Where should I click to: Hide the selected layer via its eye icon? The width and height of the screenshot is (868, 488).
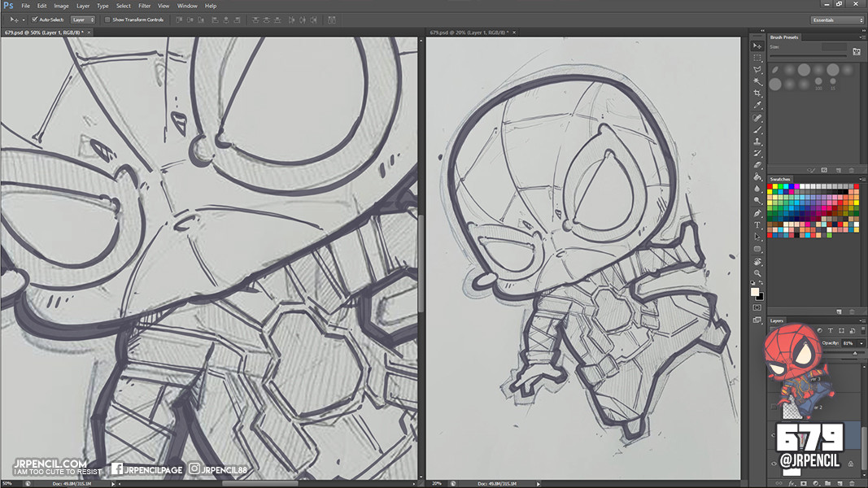774,435
